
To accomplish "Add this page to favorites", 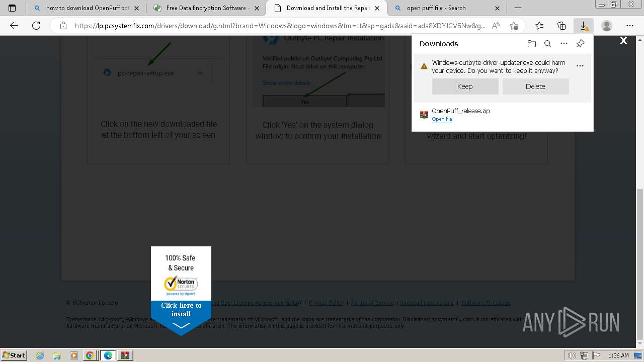I will tap(514, 26).
